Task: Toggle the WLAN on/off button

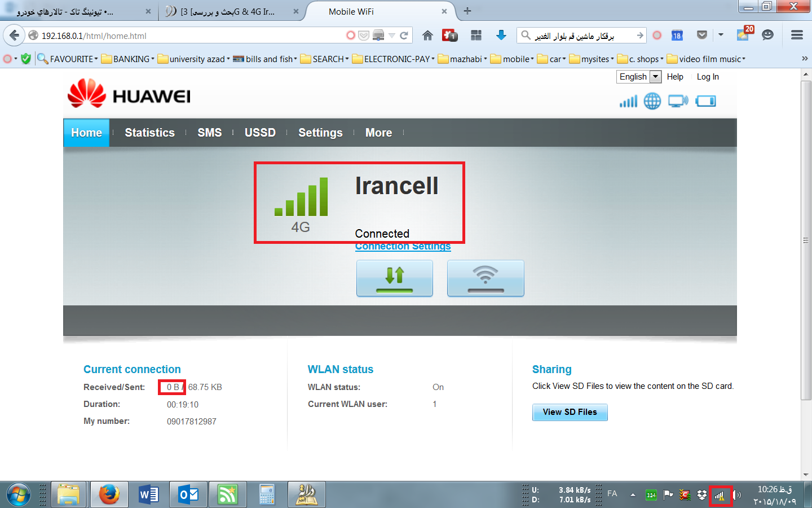Action: [x=486, y=278]
